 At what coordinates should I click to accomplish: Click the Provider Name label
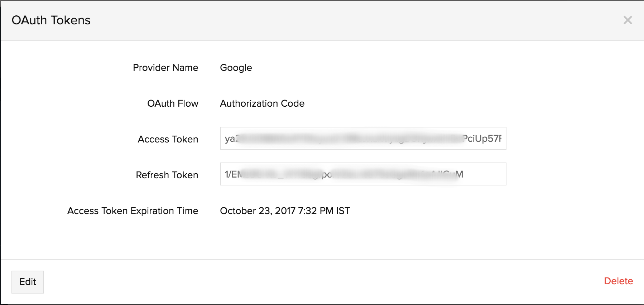[x=165, y=68]
